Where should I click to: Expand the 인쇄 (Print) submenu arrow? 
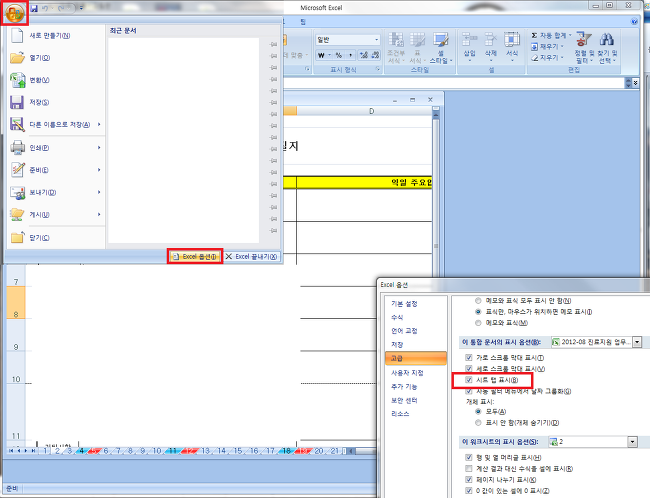coord(99,148)
